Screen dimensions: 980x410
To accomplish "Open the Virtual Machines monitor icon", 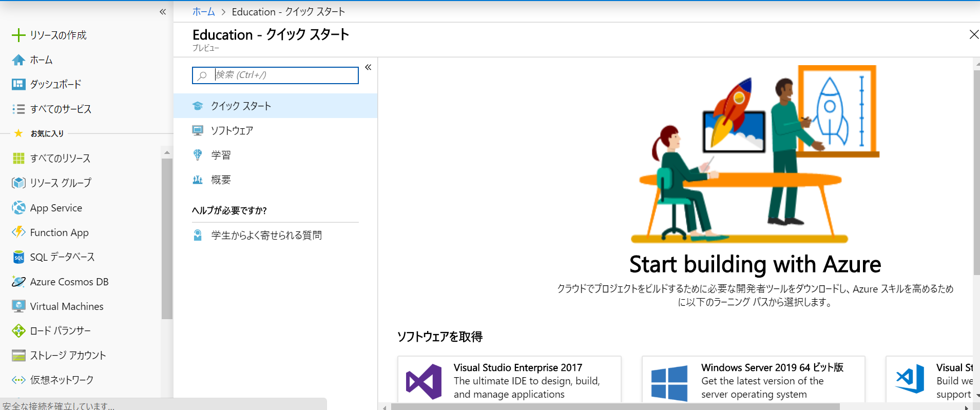I will pyautogui.click(x=18, y=306).
